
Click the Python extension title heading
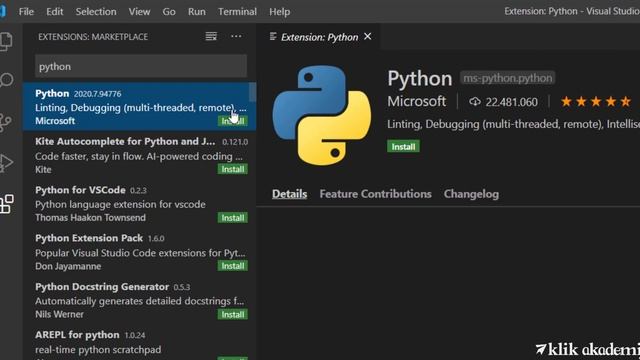[x=420, y=78]
